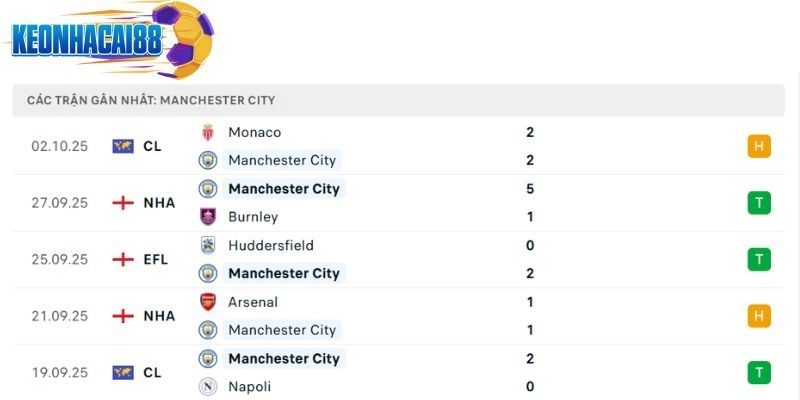Click the Napoli club crest icon
The width and height of the screenshot is (800, 400).
pyautogui.click(x=208, y=387)
